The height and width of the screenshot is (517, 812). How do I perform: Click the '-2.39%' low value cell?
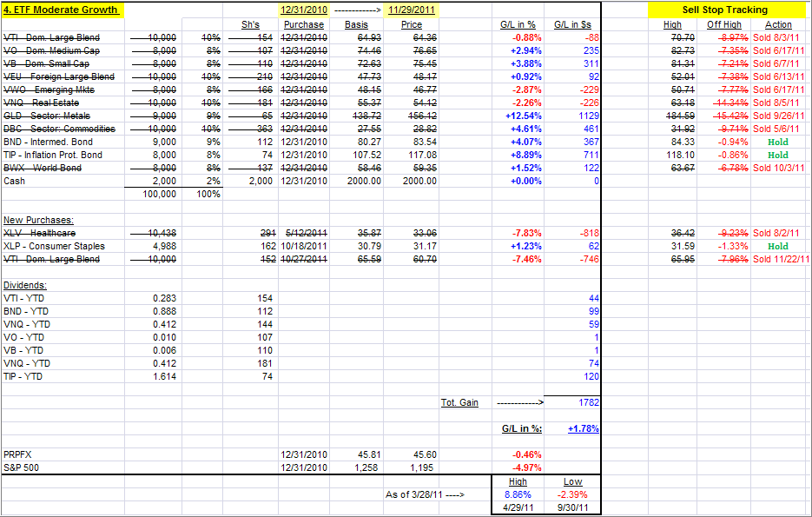pyautogui.click(x=572, y=494)
